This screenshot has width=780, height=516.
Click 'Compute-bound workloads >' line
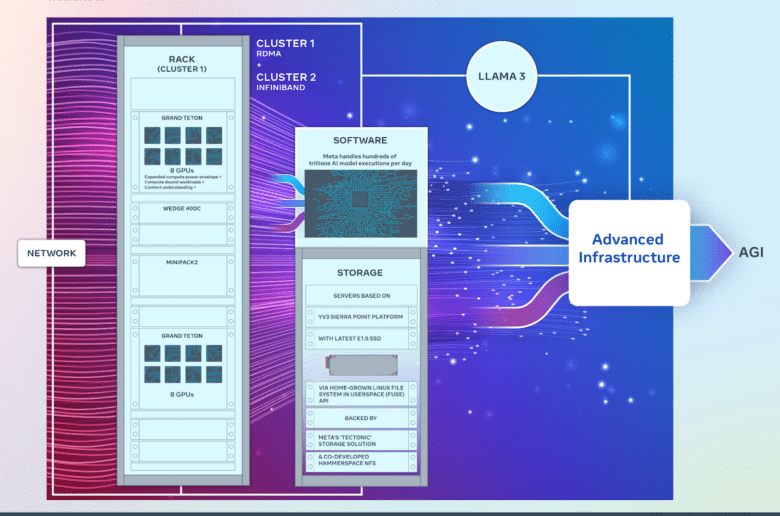point(174,182)
